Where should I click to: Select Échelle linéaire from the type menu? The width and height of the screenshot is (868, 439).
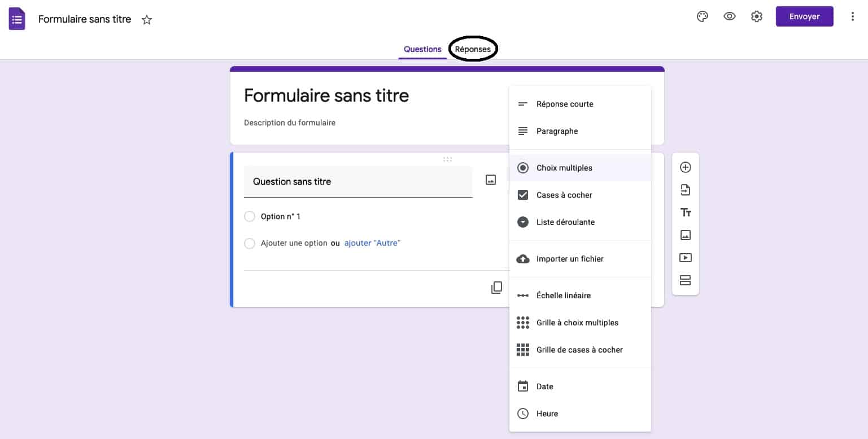point(563,295)
